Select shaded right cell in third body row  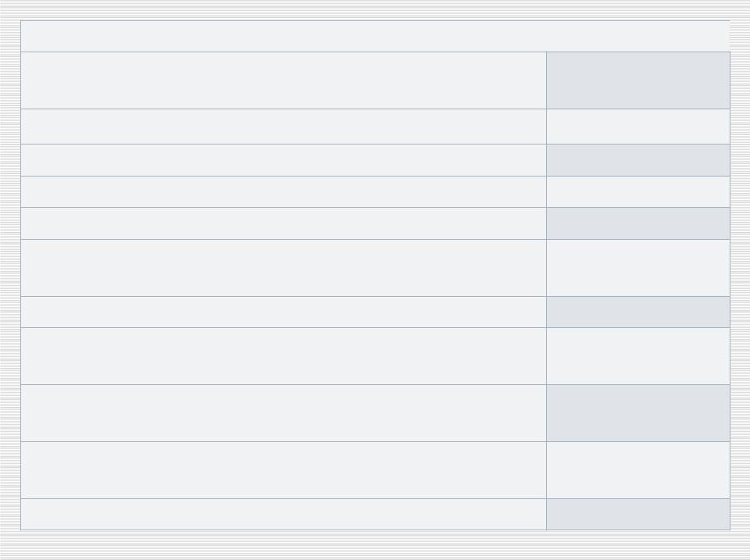638,160
